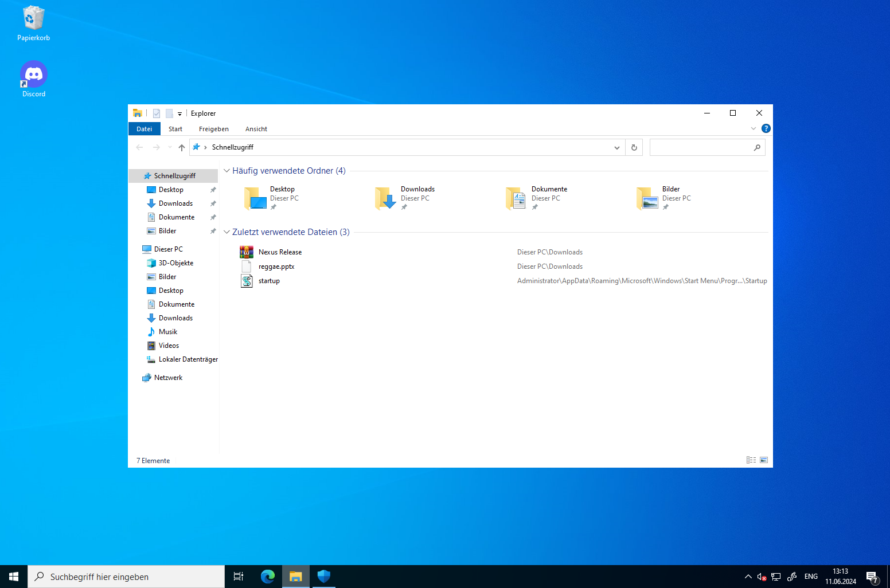Open the recent locations dropdown arrow
890x588 pixels.
pyautogui.click(x=170, y=147)
